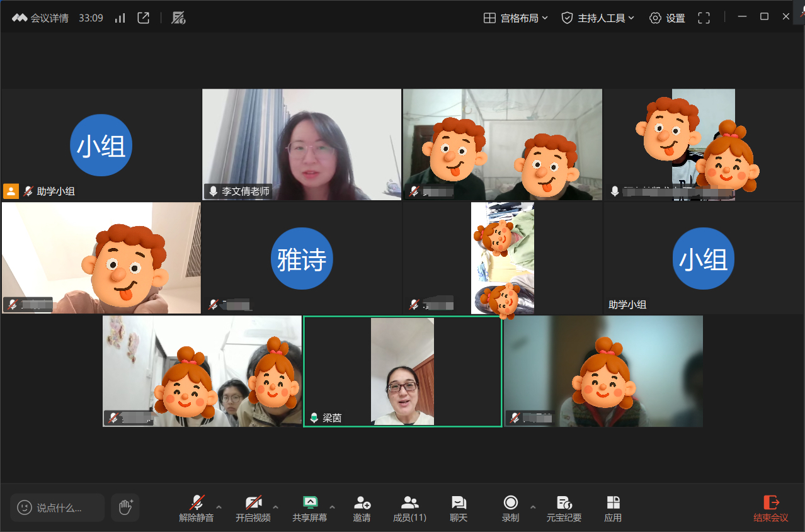Turn on video (开启视频)
Viewport: 805px width, 532px height.
pyautogui.click(x=253, y=508)
